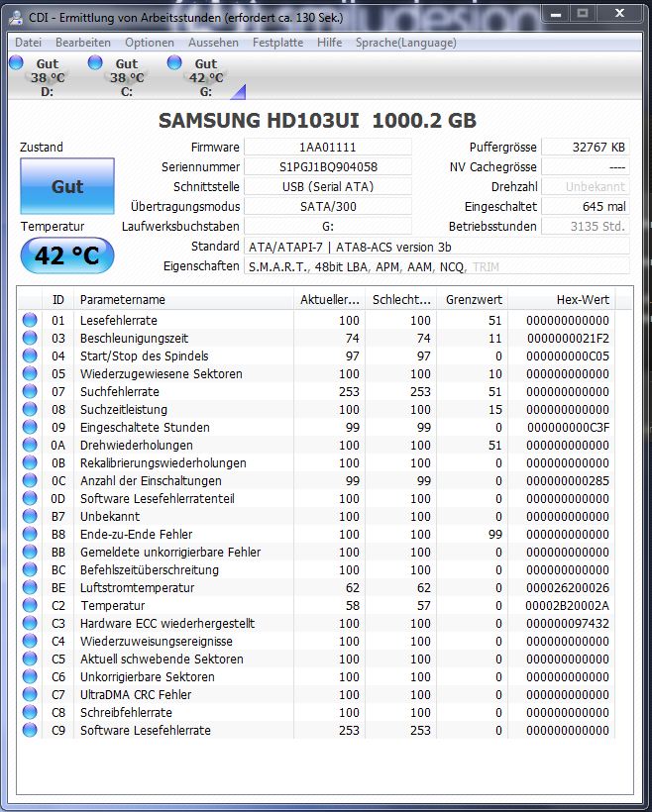Screen dimensions: 652x812
Task: Click the status orb of Aktuell schwebende Sektoren
Action: click(30, 659)
